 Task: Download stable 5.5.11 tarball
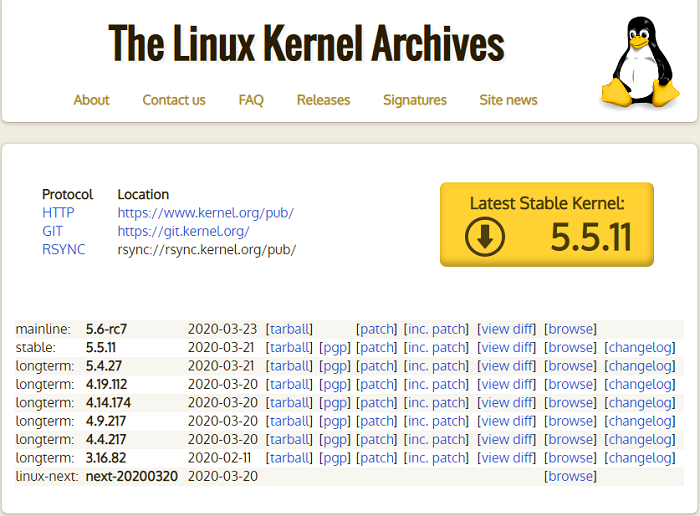(x=289, y=347)
